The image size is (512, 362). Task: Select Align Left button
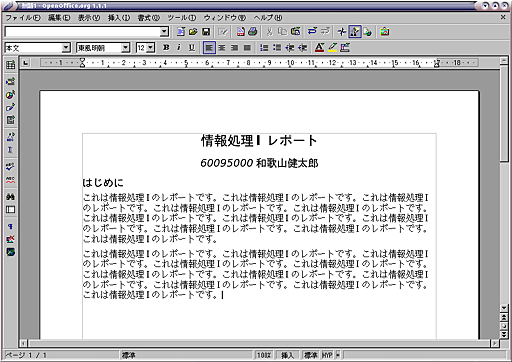(x=209, y=48)
